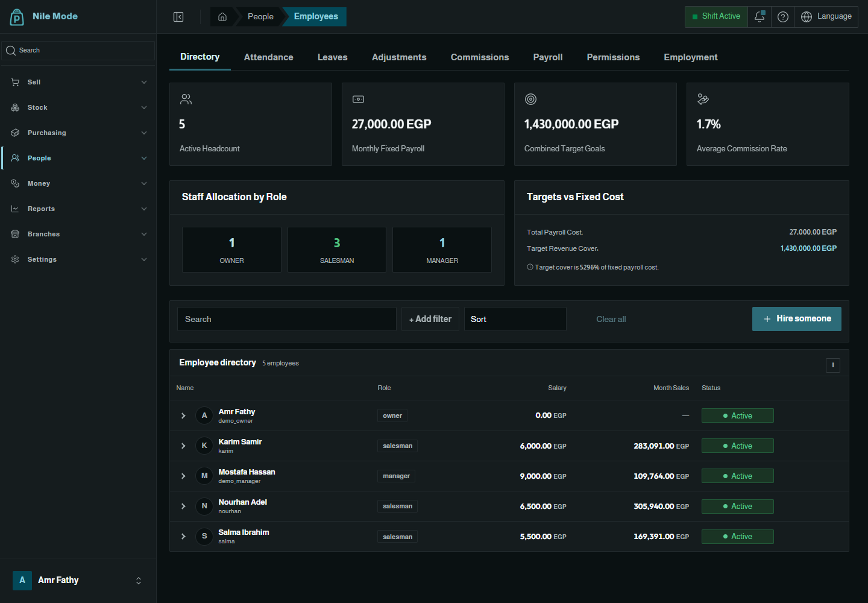
Task: Expand Nourhan Adel's row details
Action: coord(183,507)
